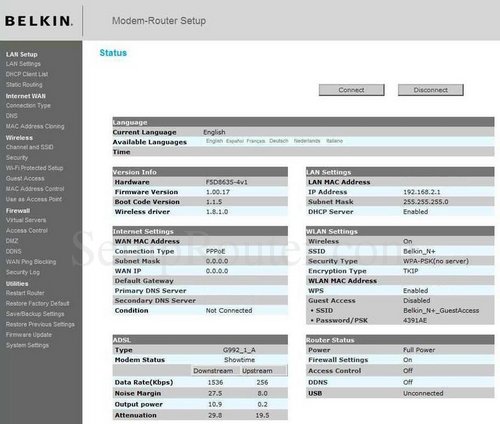
Task: Select English from available languages
Action: coord(214,141)
